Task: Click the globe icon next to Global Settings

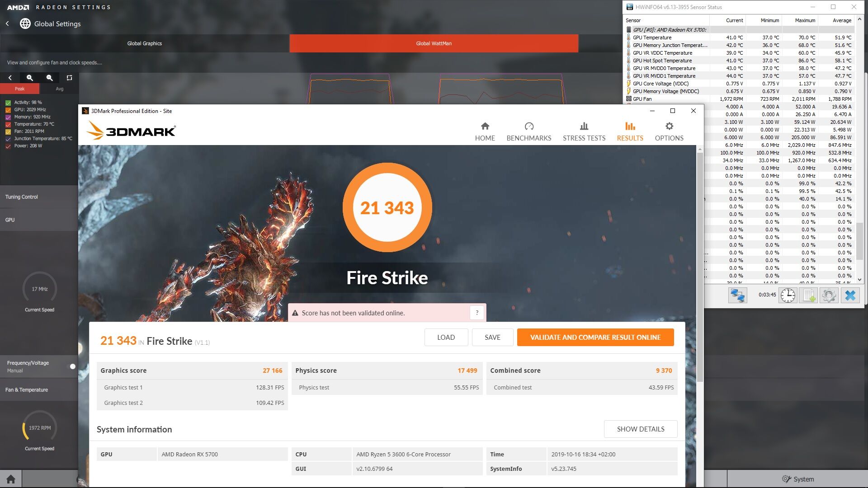Action: pos(25,23)
